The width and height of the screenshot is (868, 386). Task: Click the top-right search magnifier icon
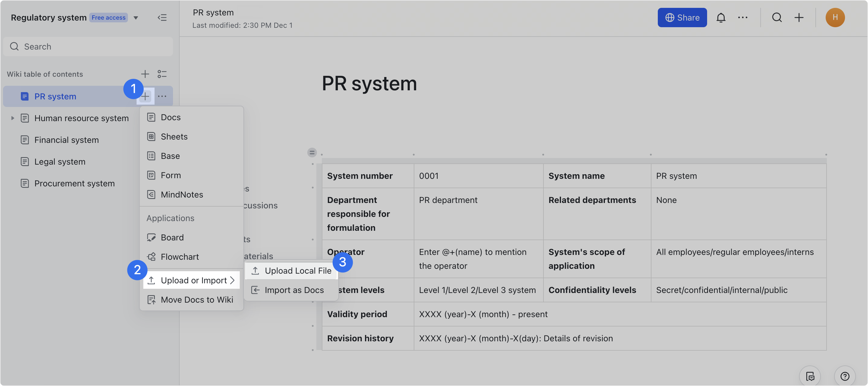click(777, 18)
